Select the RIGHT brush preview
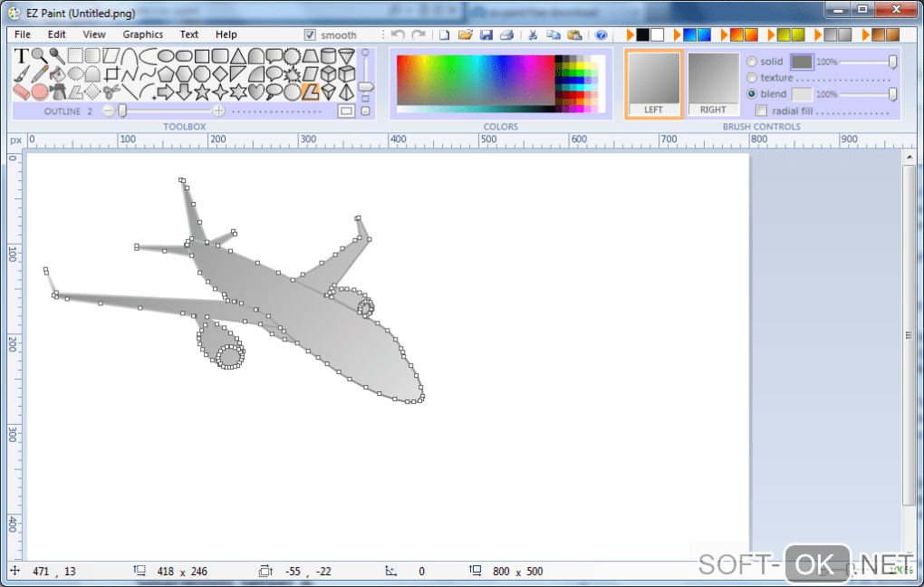924x587 pixels. 713,83
